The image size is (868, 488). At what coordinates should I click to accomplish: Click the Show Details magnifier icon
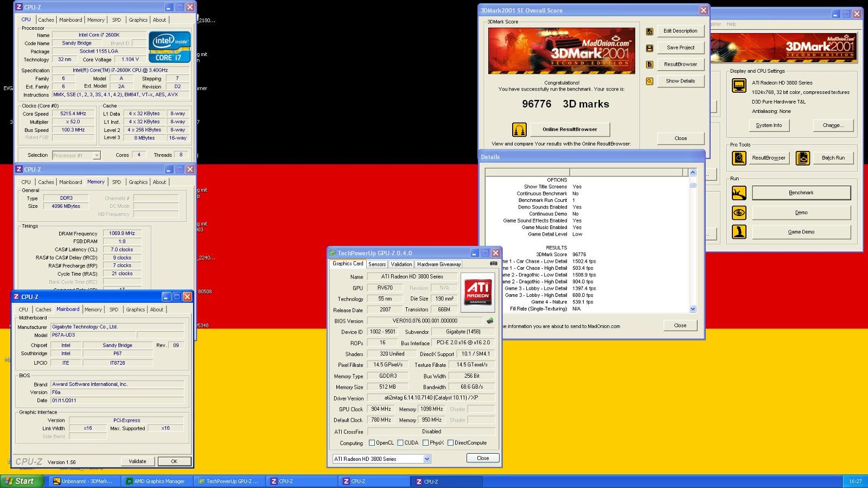[649, 81]
